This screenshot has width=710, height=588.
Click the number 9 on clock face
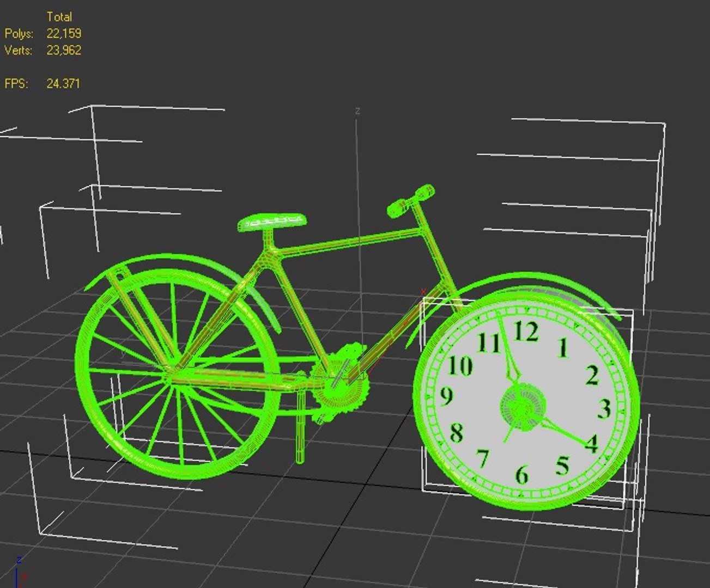pyautogui.click(x=446, y=396)
